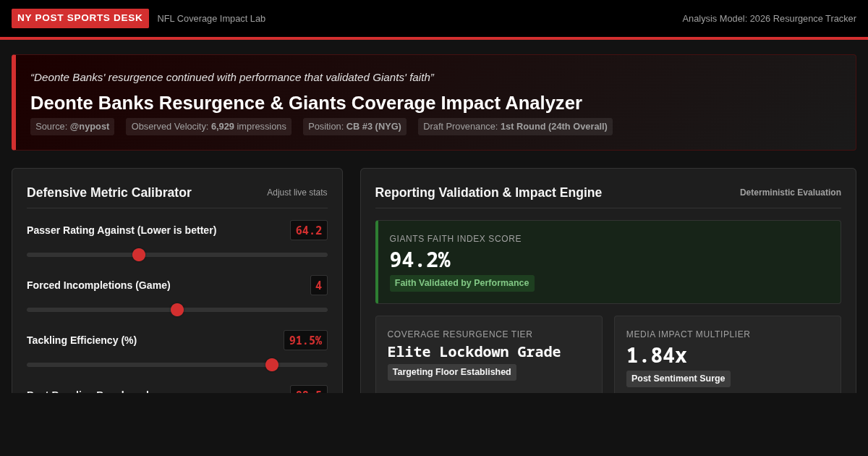Click the Analysis Model: 2026 Resurgence Tracker text
868x456 pixels.
click(x=769, y=19)
